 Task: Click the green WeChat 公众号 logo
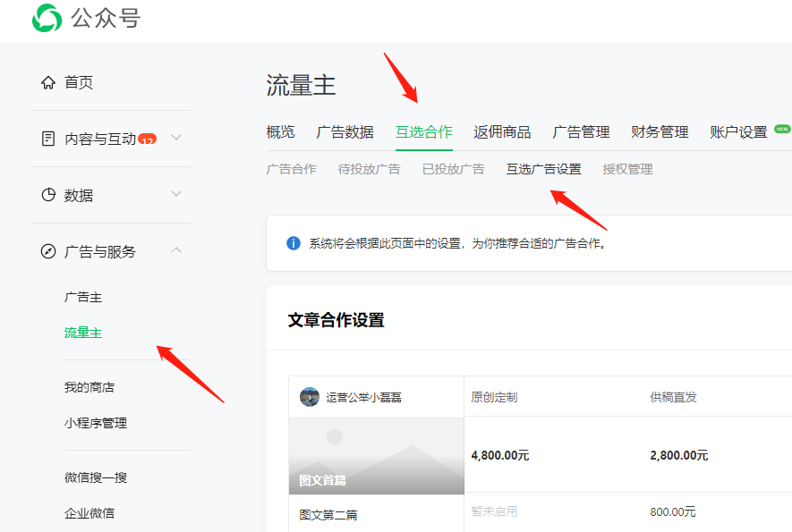point(47,18)
